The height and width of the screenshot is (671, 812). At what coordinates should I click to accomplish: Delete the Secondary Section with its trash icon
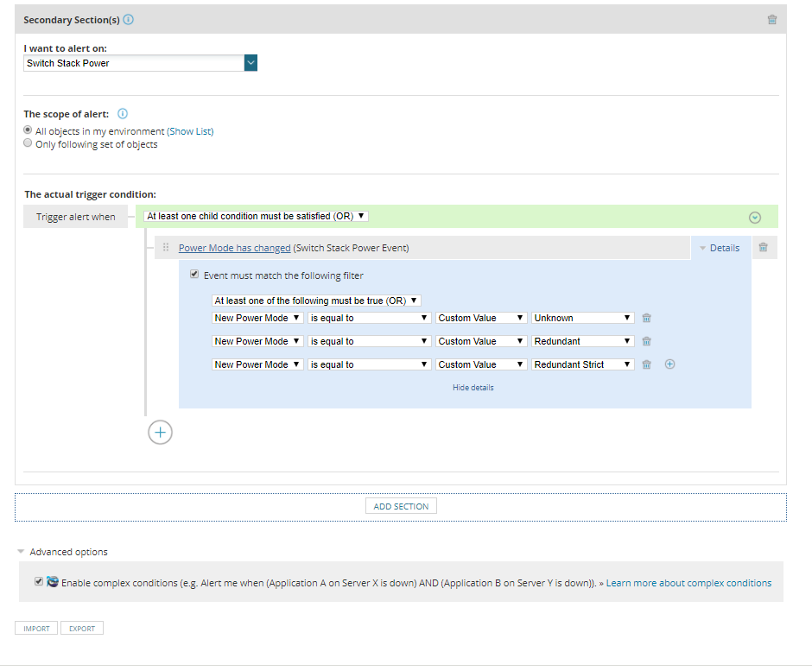point(772,20)
